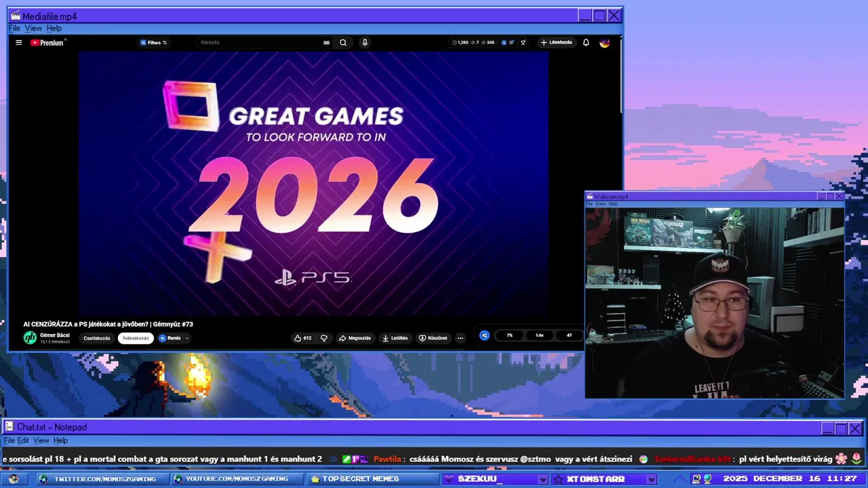
Task: Open notifications bell icon
Action: coord(586,42)
